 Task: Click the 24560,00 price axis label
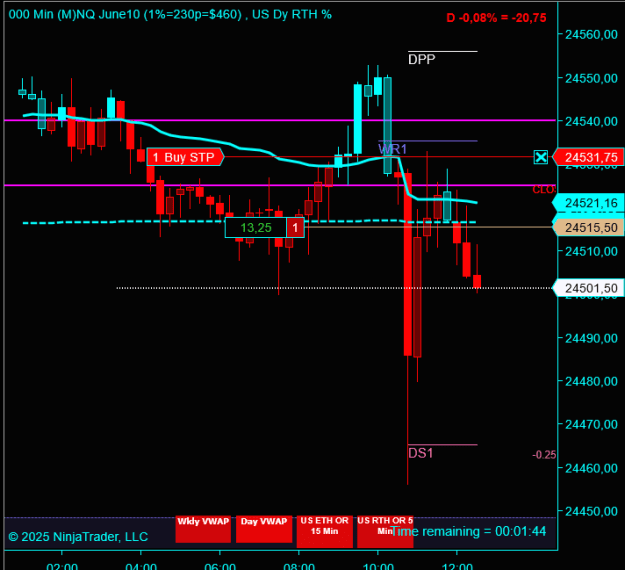[x=592, y=35]
